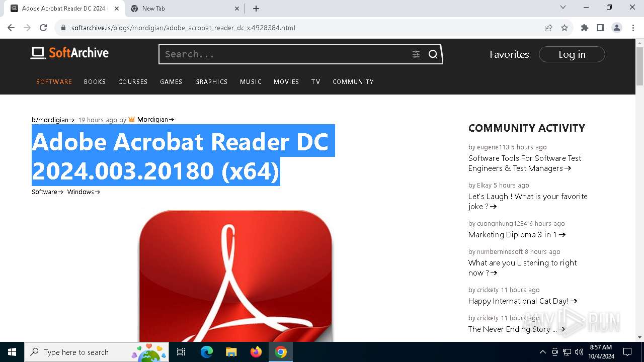Open Software Tools For Software Test Engineers post
Screen dimensions: 644x362
[525, 163]
